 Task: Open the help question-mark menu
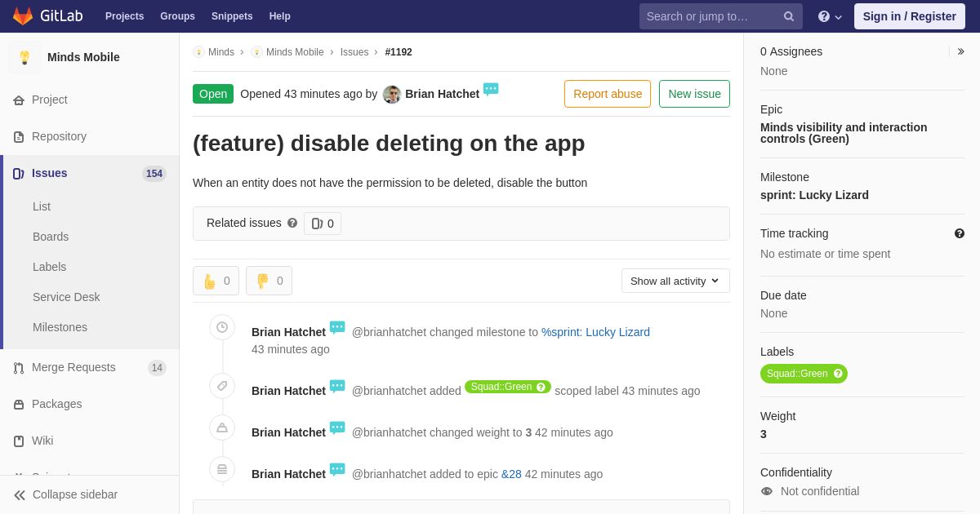click(x=830, y=16)
